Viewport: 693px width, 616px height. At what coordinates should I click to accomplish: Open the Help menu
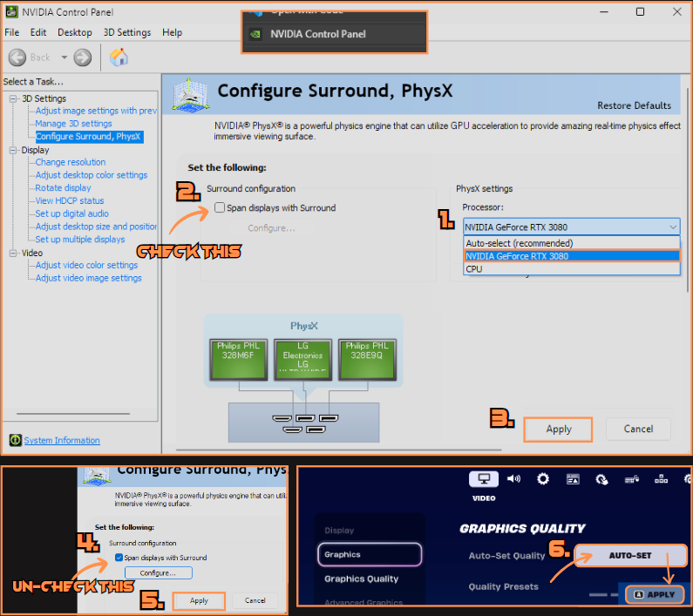point(172,32)
